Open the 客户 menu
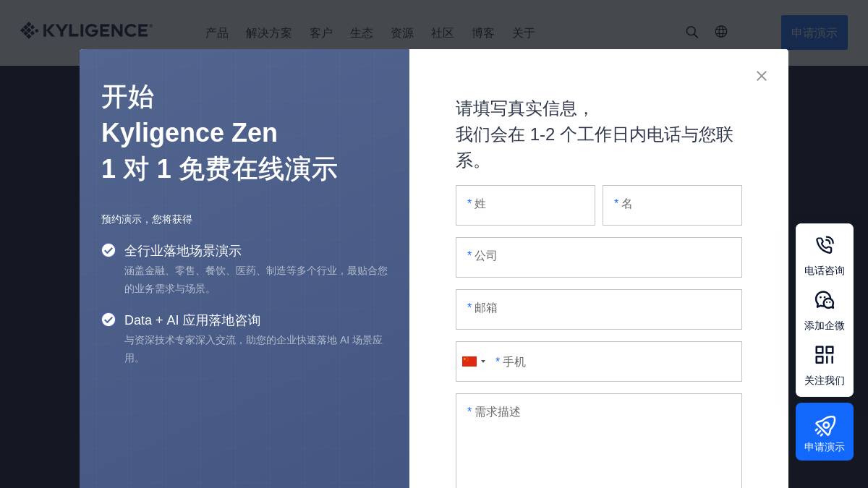 click(321, 33)
